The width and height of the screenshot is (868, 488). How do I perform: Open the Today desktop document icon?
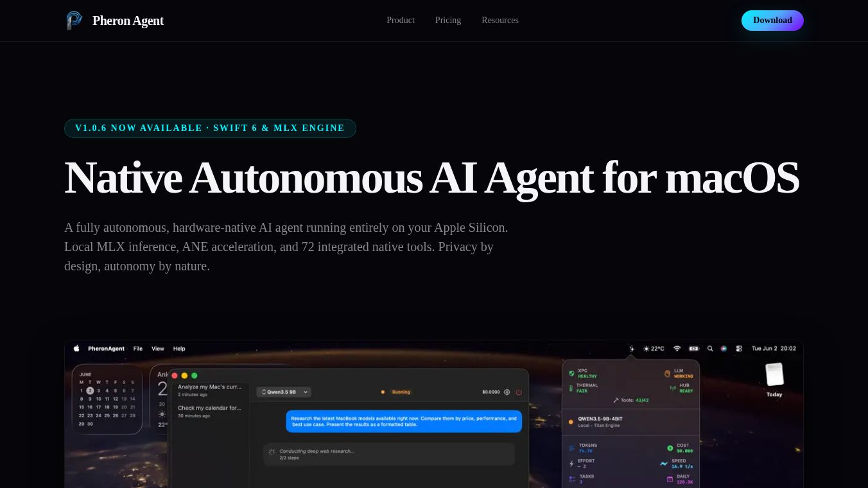tap(774, 375)
